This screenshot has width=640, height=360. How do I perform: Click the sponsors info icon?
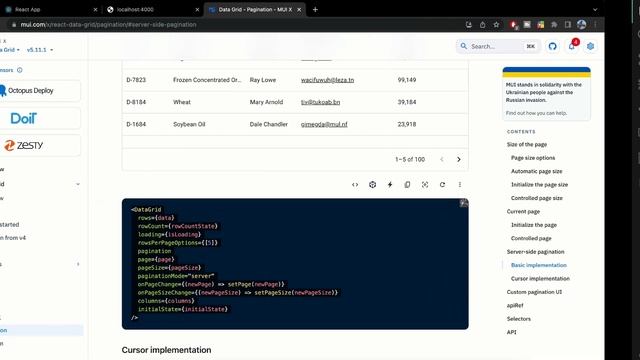point(20,70)
